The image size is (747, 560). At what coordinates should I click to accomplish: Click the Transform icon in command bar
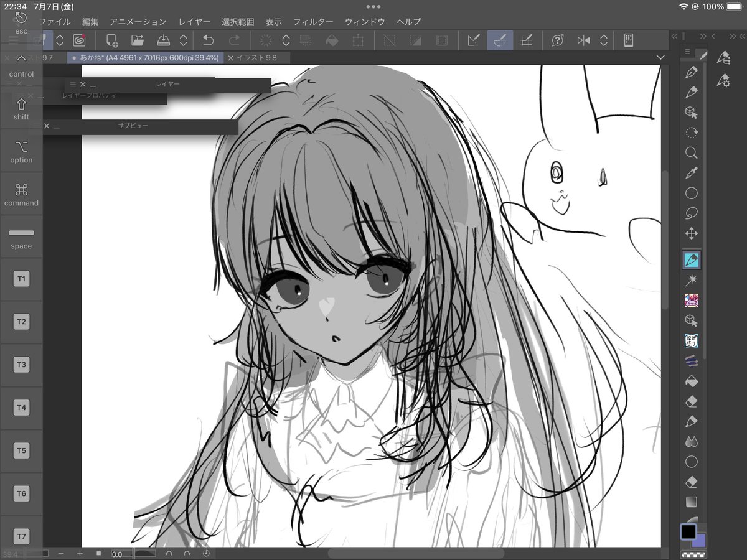[358, 40]
